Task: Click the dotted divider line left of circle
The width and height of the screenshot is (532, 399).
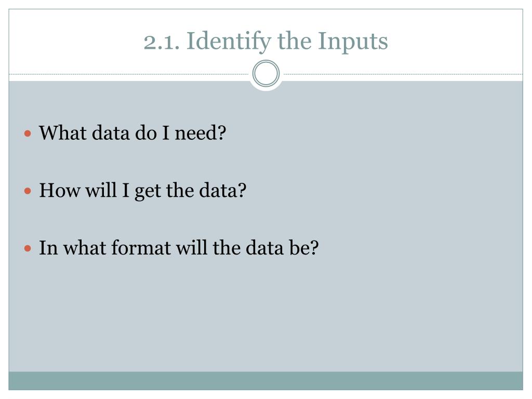Action: point(129,74)
